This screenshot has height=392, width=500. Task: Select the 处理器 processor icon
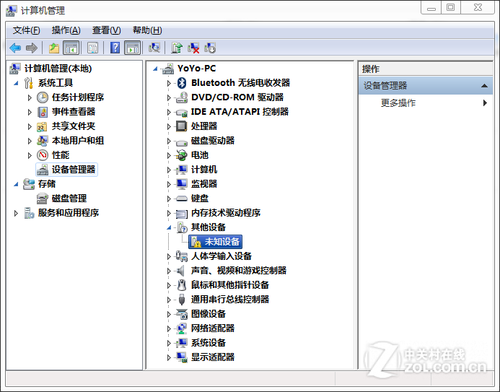point(182,126)
